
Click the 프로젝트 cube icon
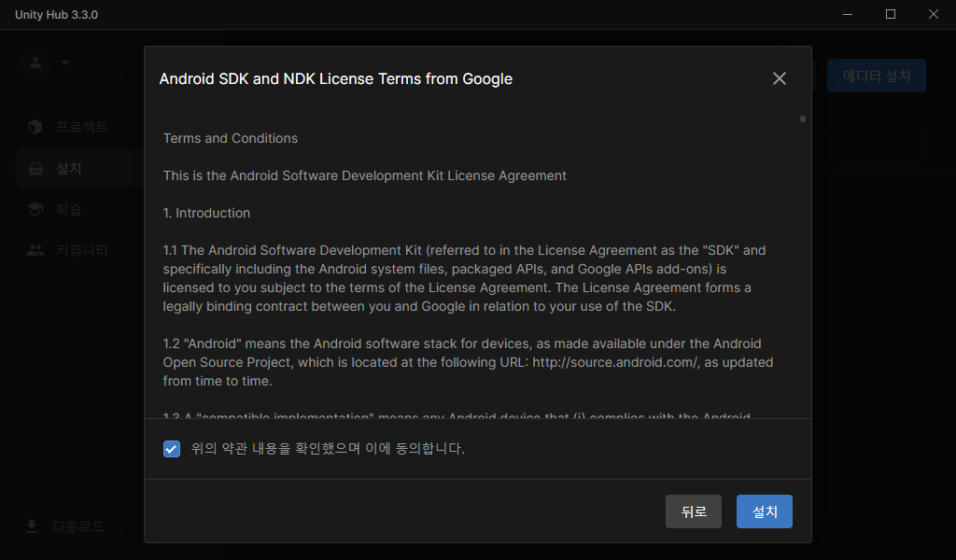coord(35,127)
